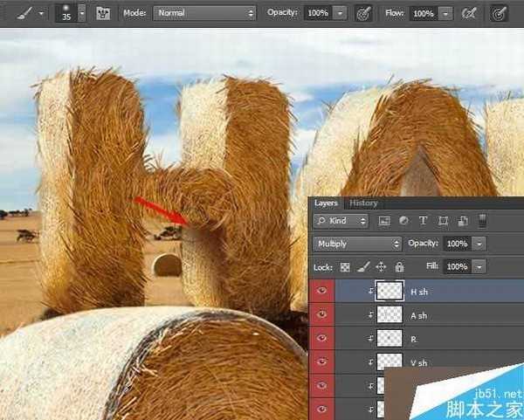Hide the A sh layer
Image resolution: width=524 pixels, height=420 pixels.
[x=322, y=314]
